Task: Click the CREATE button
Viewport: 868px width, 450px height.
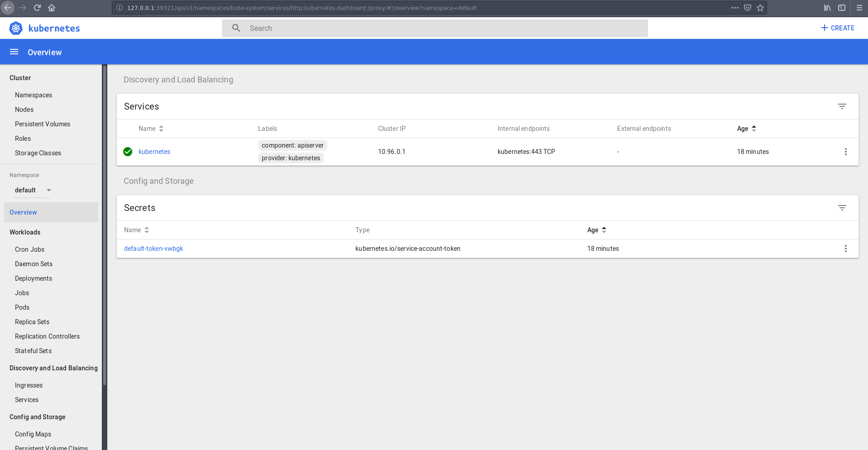Action: 838,28
